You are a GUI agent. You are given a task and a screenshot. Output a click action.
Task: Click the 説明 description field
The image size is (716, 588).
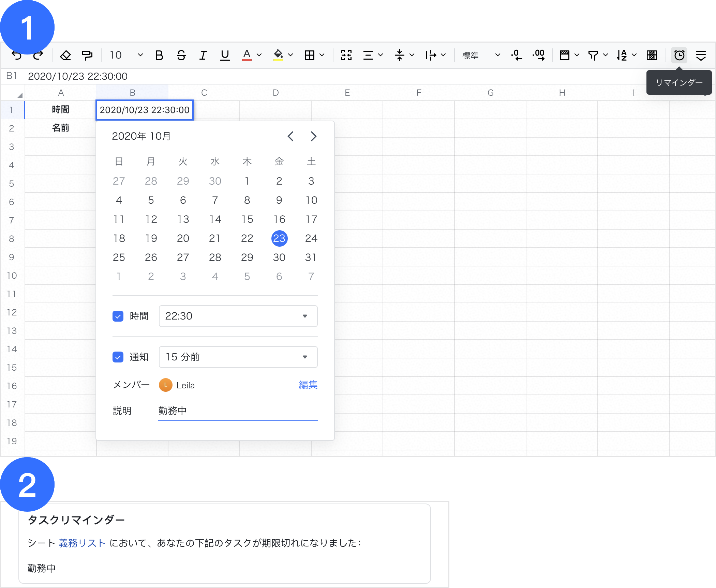[x=238, y=411]
